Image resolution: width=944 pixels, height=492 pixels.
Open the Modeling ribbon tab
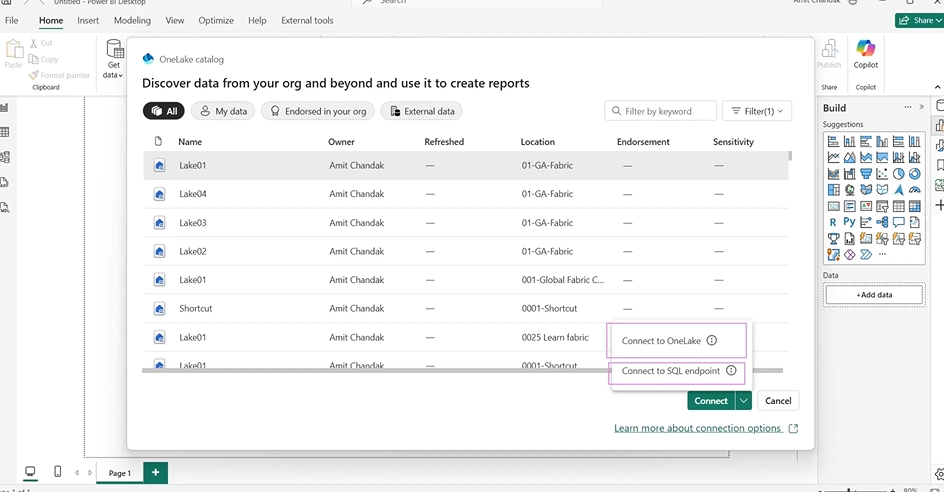[132, 20]
